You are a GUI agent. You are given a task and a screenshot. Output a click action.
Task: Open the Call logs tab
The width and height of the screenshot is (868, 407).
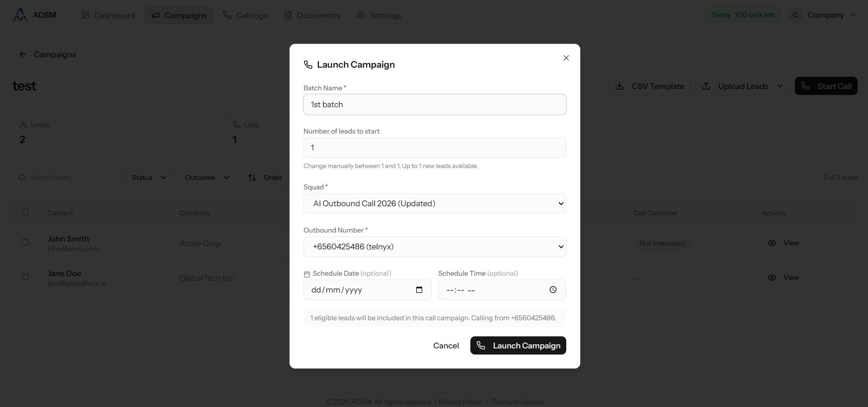[x=245, y=15]
